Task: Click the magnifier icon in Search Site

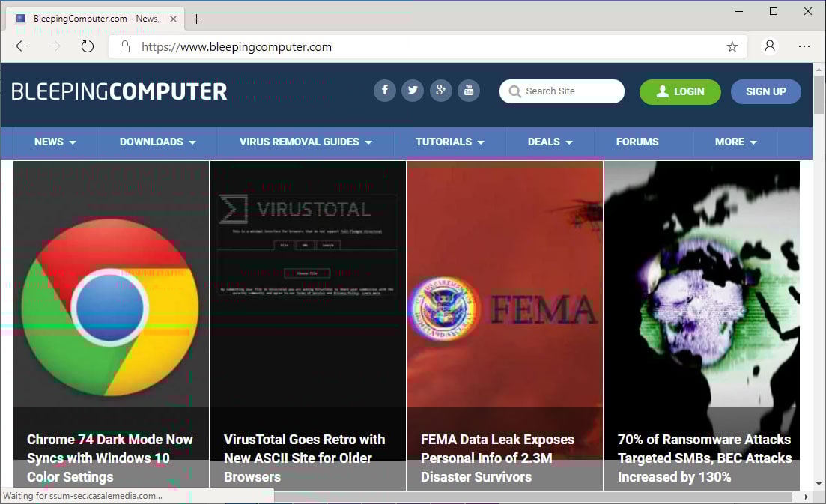Action: click(x=515, y=91)
